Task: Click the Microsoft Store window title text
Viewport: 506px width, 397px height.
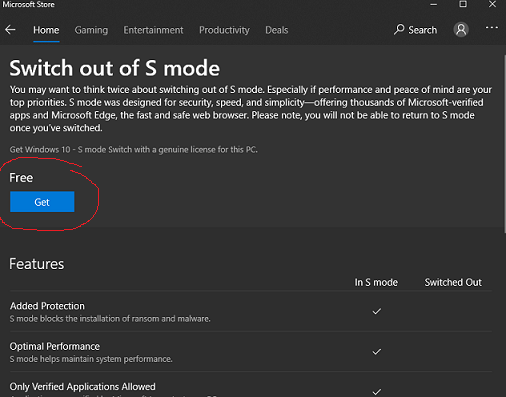Action: (29, 4)
